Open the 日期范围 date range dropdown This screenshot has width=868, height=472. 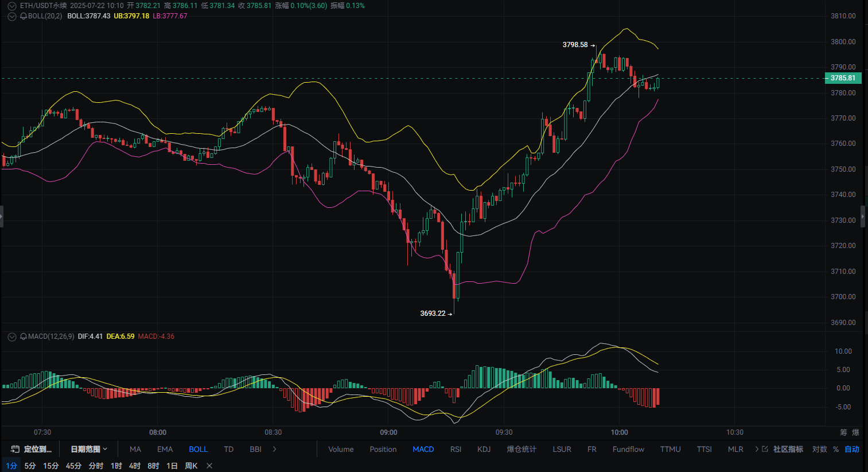(89, 449)
